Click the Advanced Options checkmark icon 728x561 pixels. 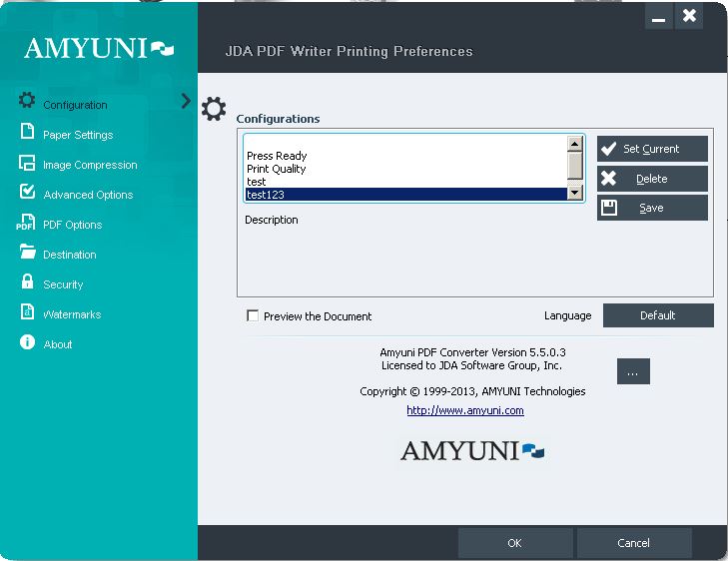[x=27, y=192]
